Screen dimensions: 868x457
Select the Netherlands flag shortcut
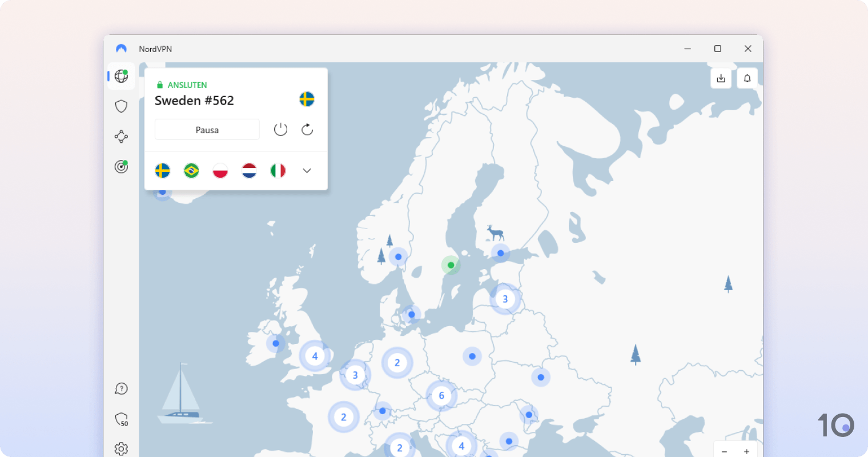coord(248,170)
